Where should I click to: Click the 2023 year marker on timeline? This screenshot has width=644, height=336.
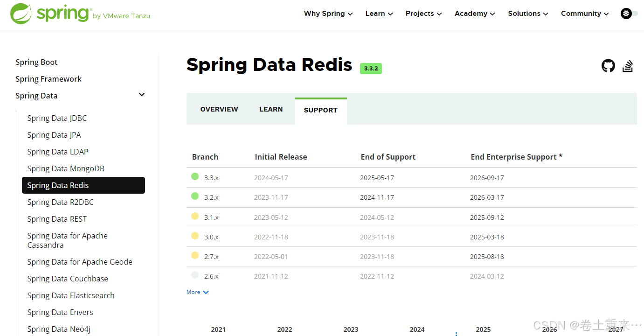(351, 329)
